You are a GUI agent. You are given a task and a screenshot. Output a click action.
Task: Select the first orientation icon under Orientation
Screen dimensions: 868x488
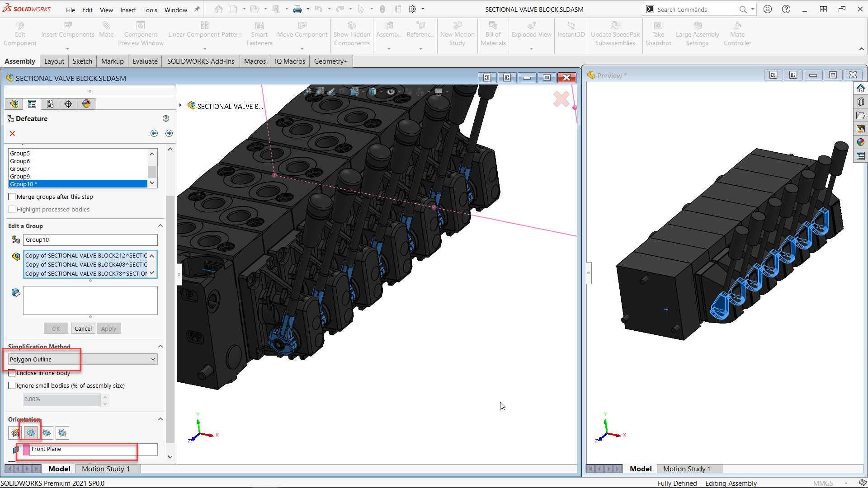pyautogui.click(x=15, y=433)
